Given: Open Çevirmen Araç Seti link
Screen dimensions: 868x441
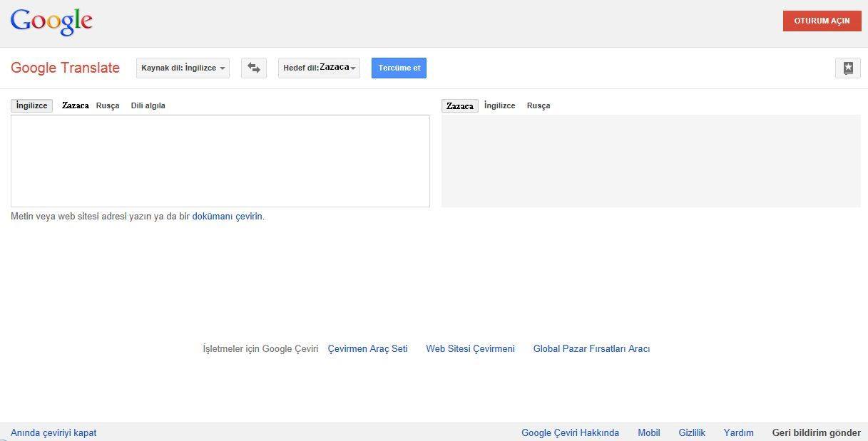Looking at the screenshot, I should pos(367,349).
